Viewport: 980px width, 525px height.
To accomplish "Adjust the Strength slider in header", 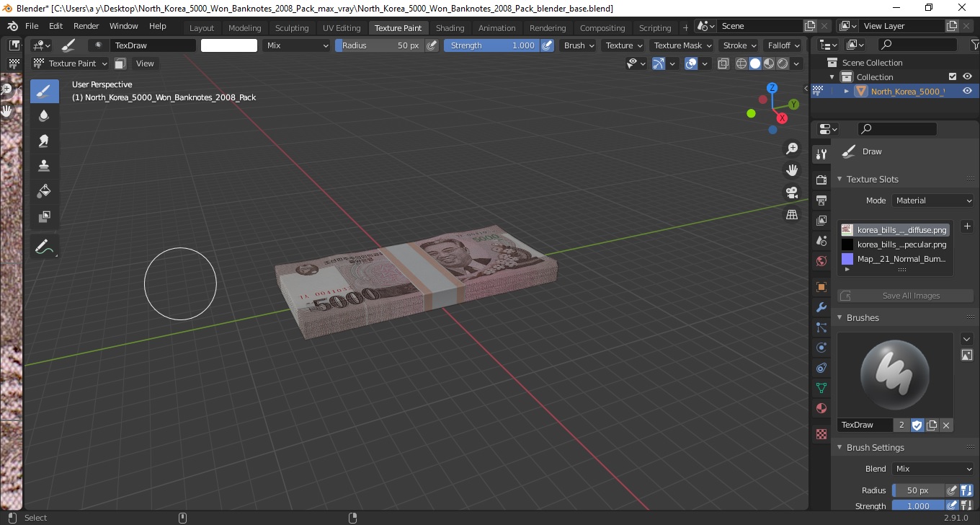I will [x=491, y=45].
